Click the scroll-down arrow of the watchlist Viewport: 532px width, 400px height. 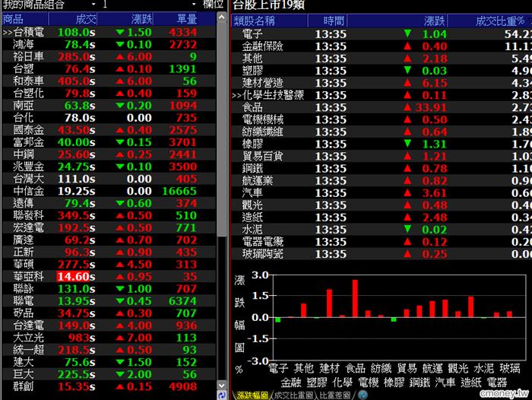pyautogui.click(x=222, y=386)
